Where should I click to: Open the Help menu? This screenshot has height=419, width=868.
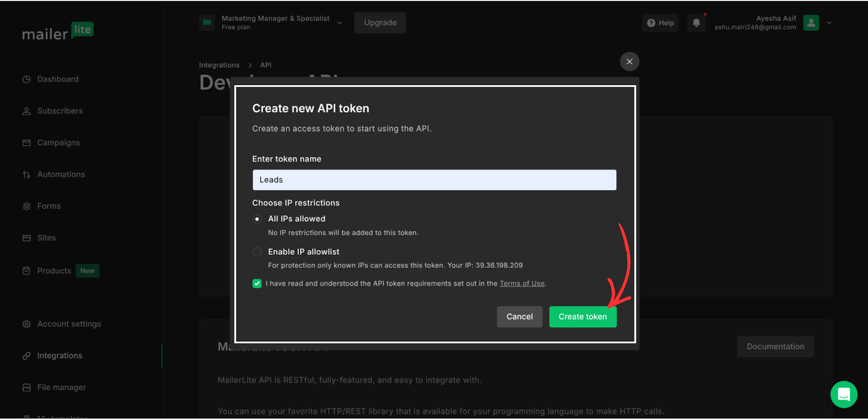[x=660, y=23]
